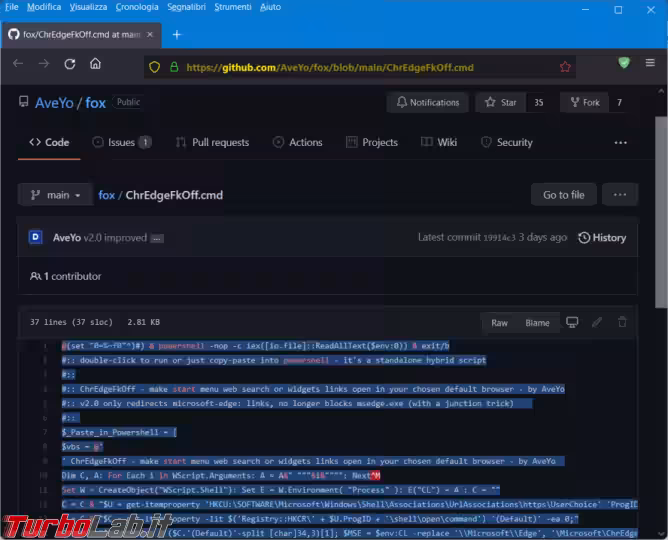Reload the page with the refresh icon

(70, 64)
